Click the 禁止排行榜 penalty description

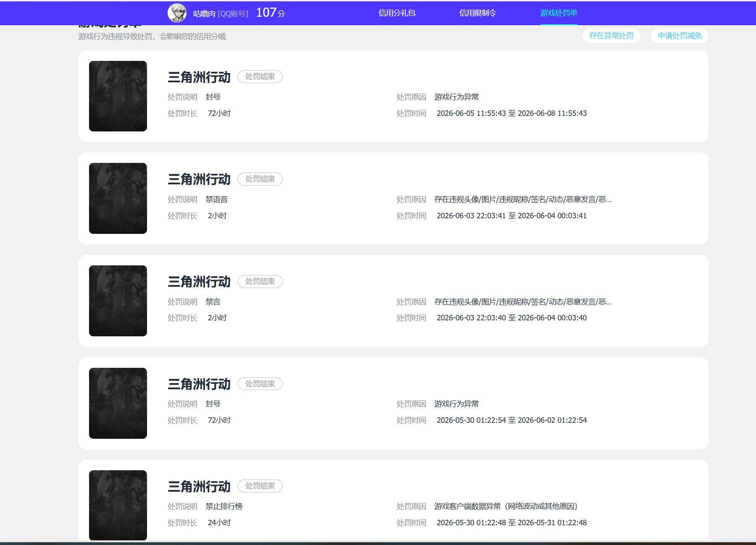(224, 506)
